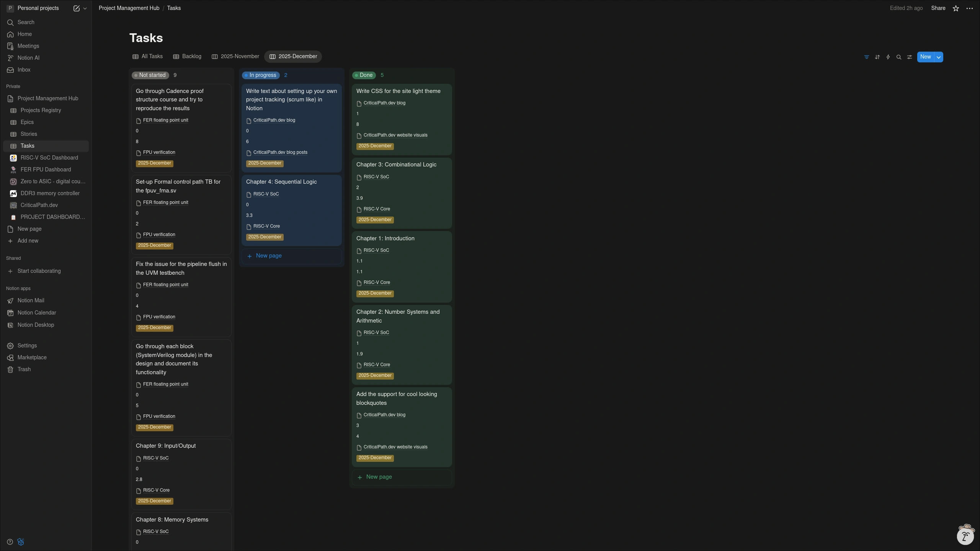The width and height of the screenshot is (980, 551).
Task: Open view settings sliders icon
Action: click(909, 57)
